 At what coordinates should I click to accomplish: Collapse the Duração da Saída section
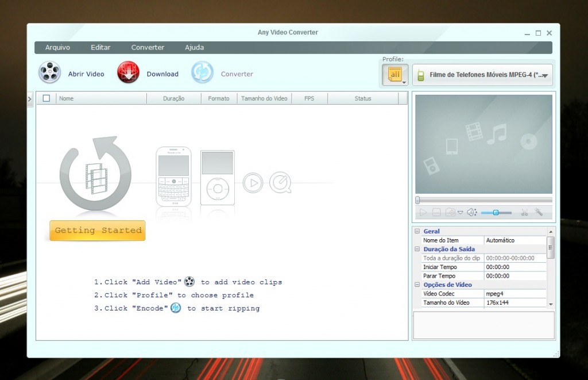pos(417,249)
